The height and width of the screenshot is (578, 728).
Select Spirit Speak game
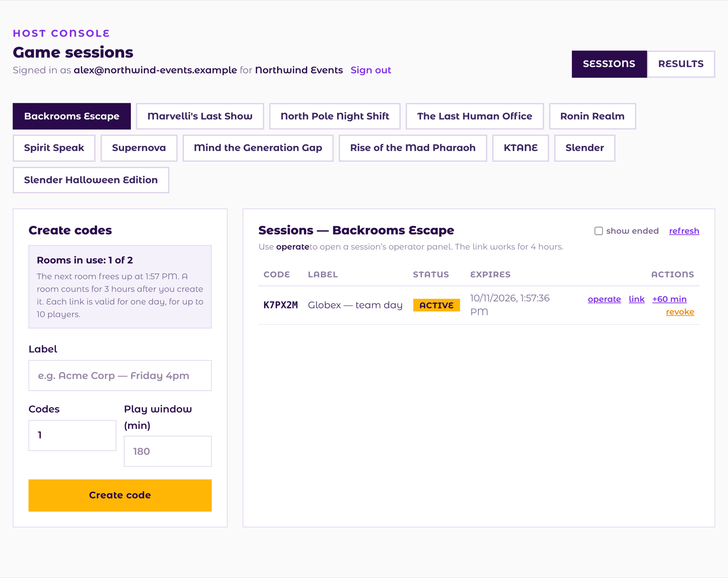[54, 148]
